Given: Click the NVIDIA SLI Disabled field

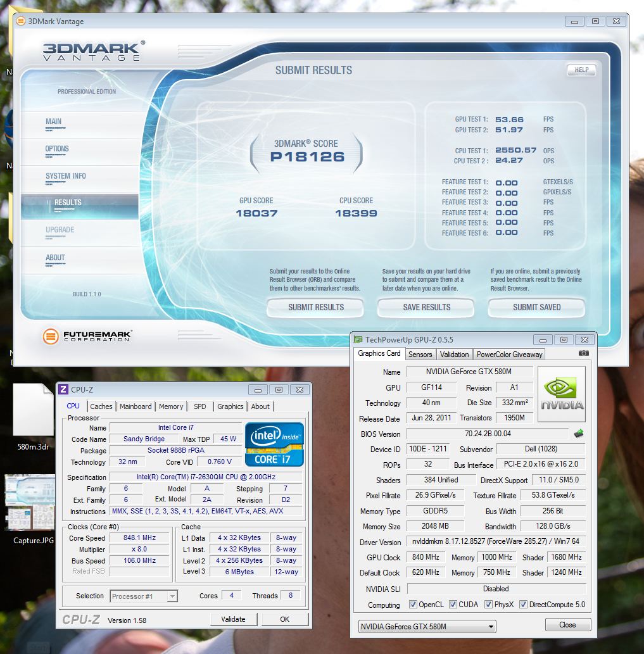Looking at the screenshot, I should click(496, 589).
